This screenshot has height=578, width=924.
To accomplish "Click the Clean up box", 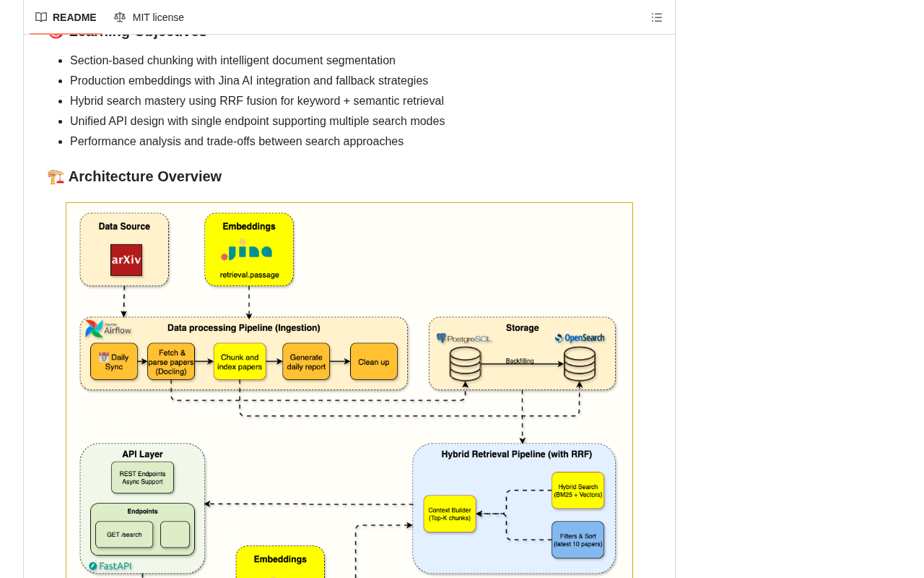I will click(x=374, y=361).
